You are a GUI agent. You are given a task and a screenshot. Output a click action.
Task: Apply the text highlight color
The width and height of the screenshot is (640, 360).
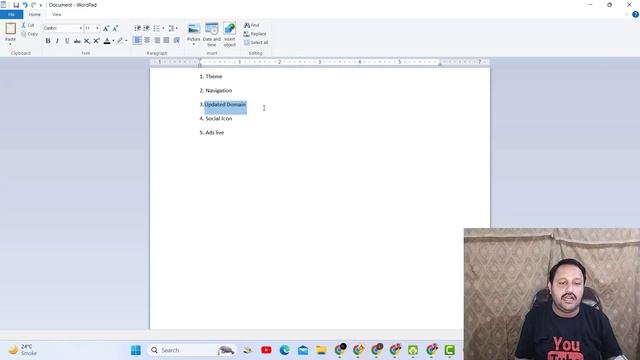120,41
